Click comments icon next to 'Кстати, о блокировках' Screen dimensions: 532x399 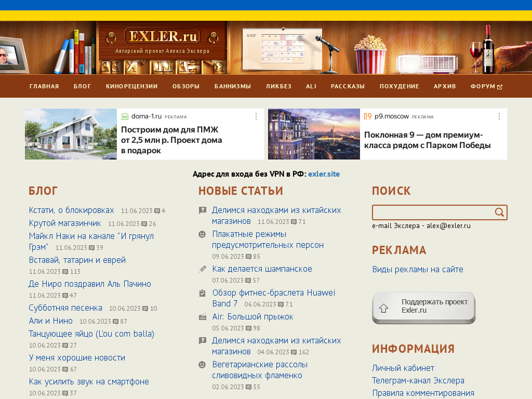[157, 211]
